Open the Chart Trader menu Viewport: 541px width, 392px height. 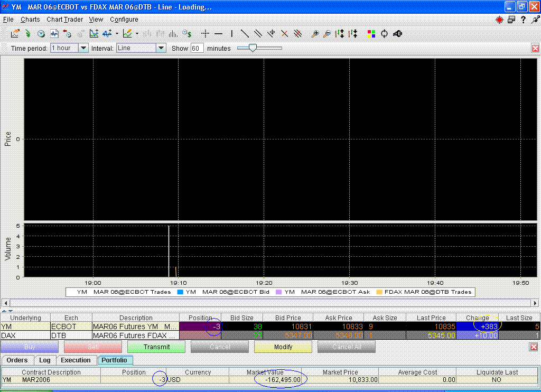(64, 20)
